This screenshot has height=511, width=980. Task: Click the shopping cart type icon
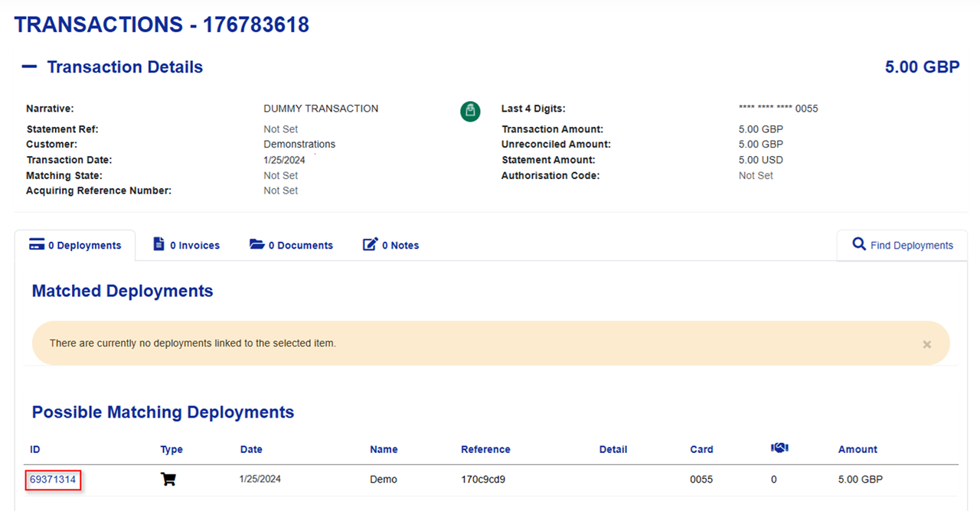[x=168, y=480]
